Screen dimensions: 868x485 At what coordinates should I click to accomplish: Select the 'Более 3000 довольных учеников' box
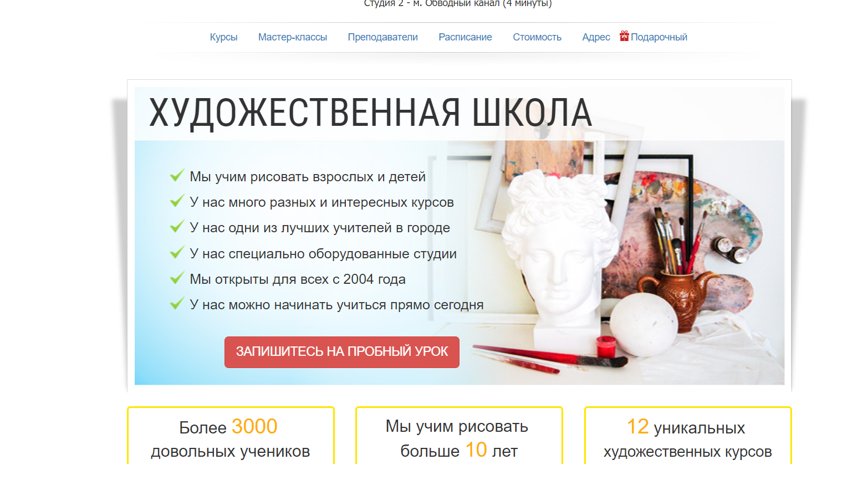231,437
